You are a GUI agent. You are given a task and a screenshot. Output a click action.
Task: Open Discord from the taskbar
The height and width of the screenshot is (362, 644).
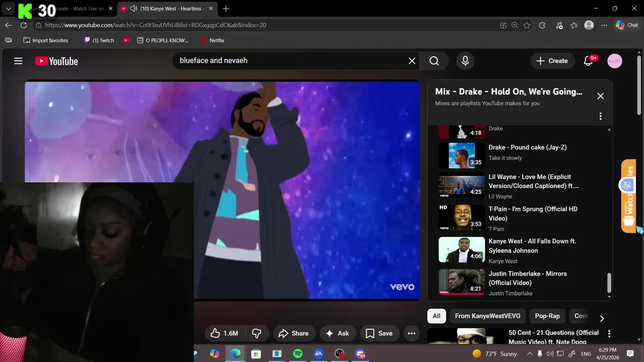tap(360, 354)
